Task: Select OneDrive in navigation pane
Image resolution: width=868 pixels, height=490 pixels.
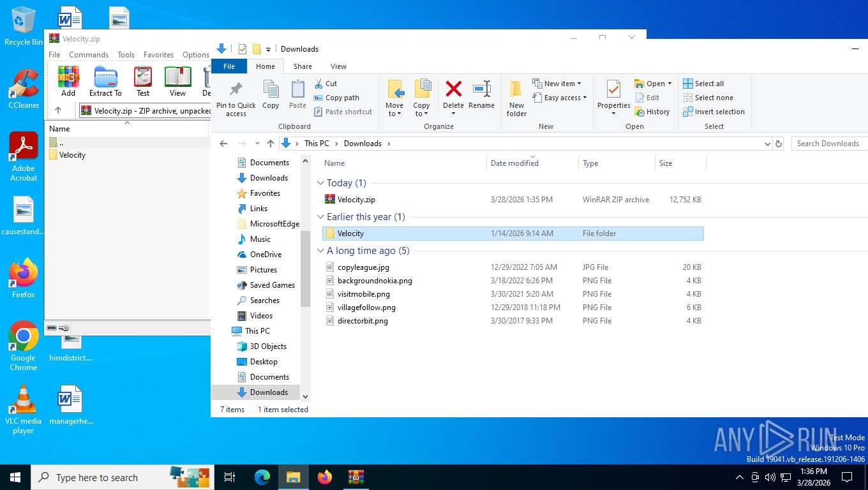Action: pyautogui.click(x=266, y=255)
